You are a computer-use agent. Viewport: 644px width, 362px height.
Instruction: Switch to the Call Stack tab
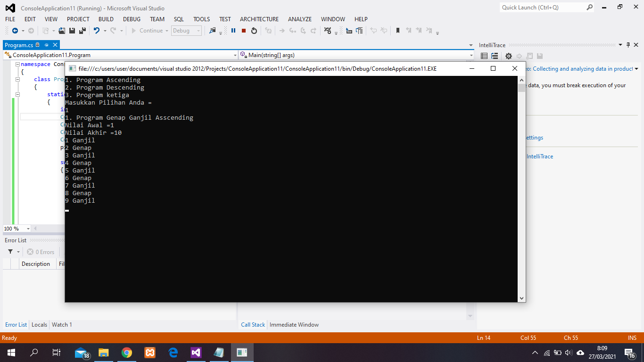[x=253, y=325]
